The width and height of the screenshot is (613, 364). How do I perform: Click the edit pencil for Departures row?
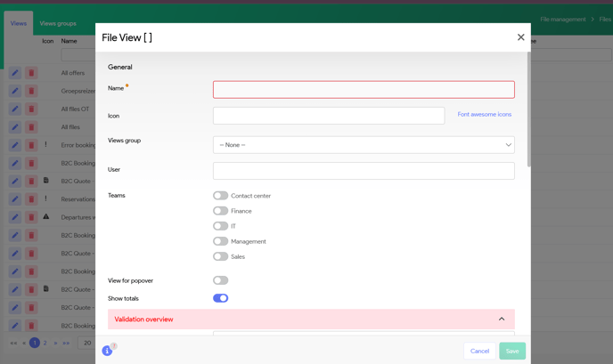pos(15,217)
